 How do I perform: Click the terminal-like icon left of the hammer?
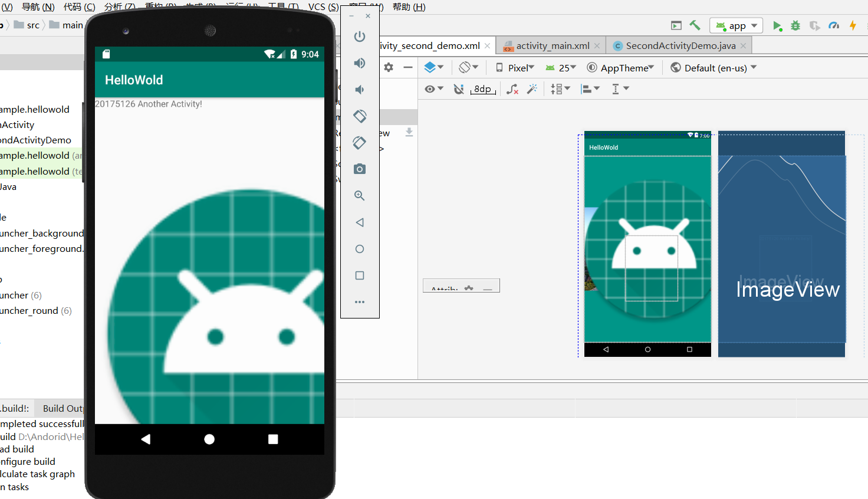[x=676, y=25]
